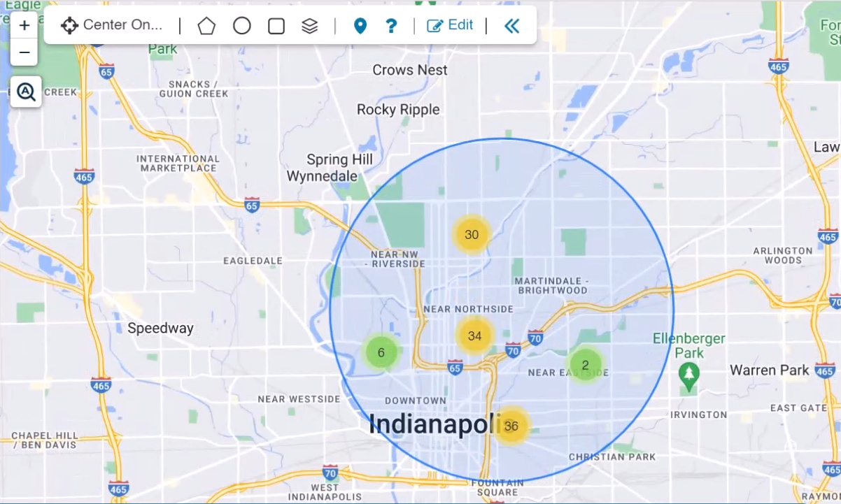Click the Martindale - Brightwood label
The image size is (841, 504).
click(551, 285)
